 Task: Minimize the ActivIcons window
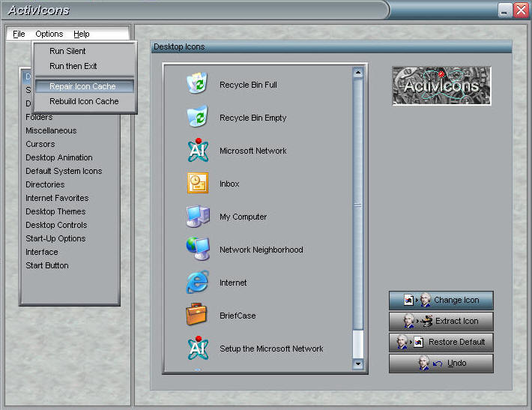(505, 10)
